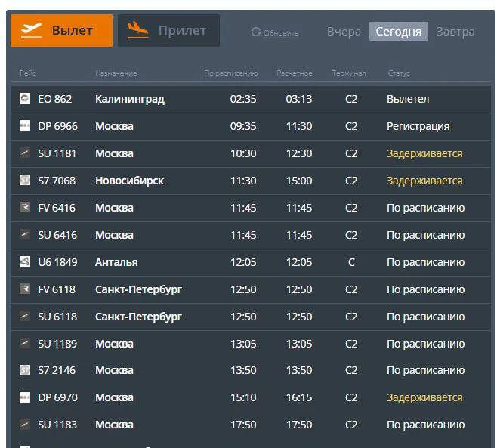
Task: Click the Rossiya logo beside FV 6416
Action: pyautogui.click(x=25, y=207)
